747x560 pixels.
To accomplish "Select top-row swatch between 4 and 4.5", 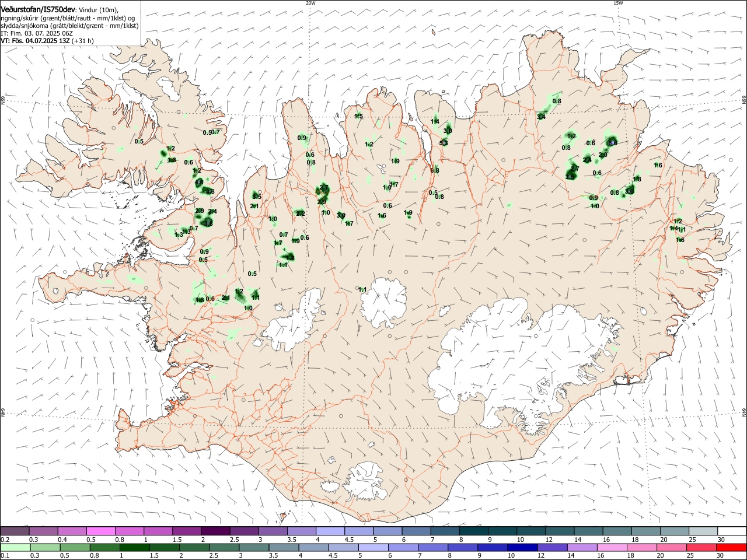I will point(330,531).
